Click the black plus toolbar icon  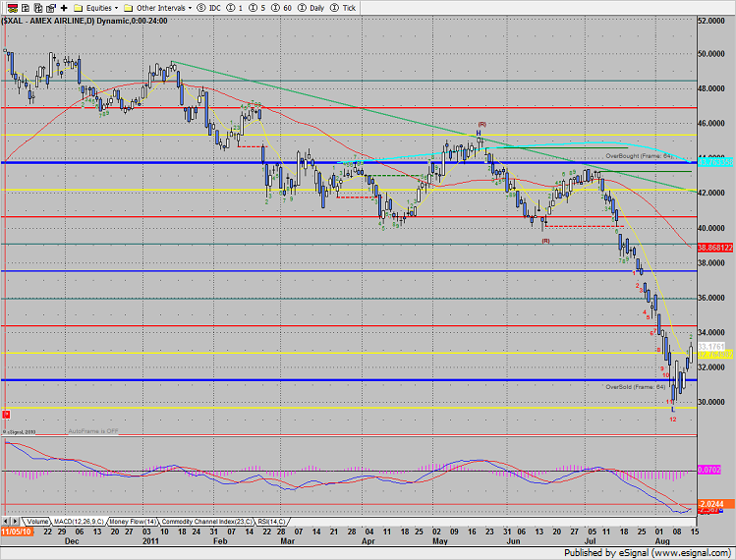point(64,8)
